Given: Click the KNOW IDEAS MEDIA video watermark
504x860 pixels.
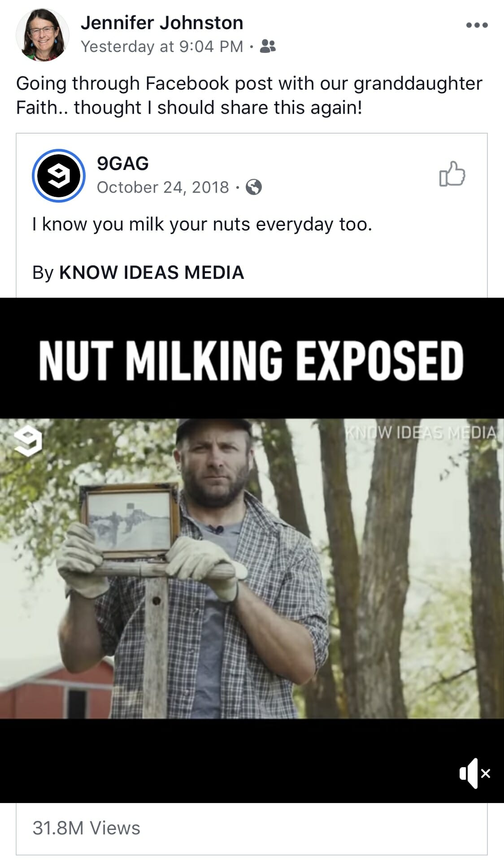Looking at the screenshot, I should tap(421, 432).
